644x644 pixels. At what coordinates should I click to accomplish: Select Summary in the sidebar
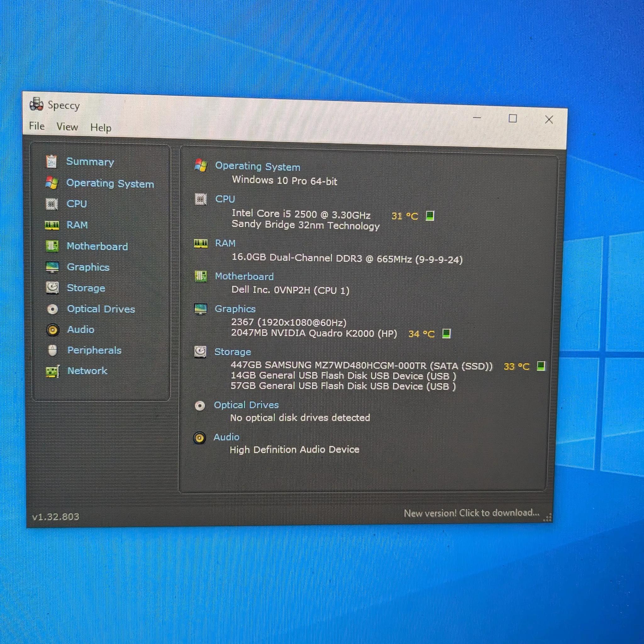click(x=90, y=162)
